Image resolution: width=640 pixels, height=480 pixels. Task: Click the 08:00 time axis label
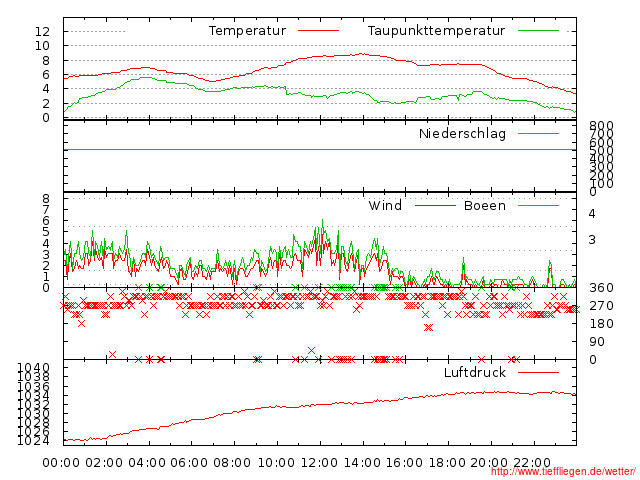coord(232,463)
